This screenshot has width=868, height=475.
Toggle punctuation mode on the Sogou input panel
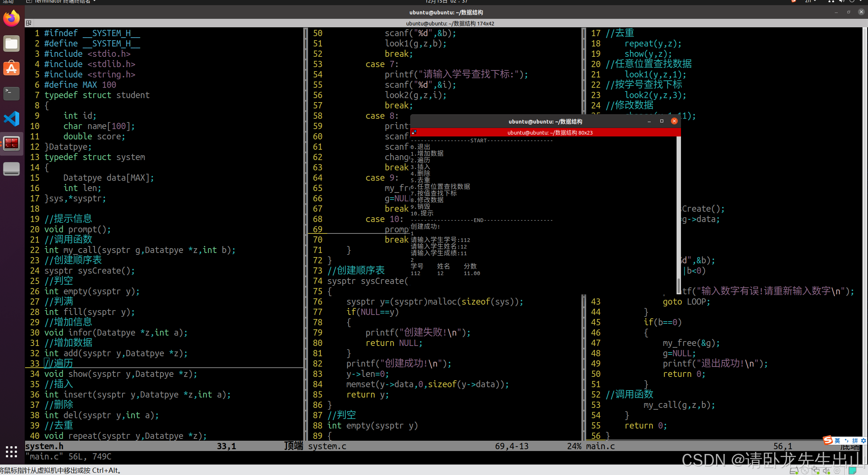[x=847, y=441]
